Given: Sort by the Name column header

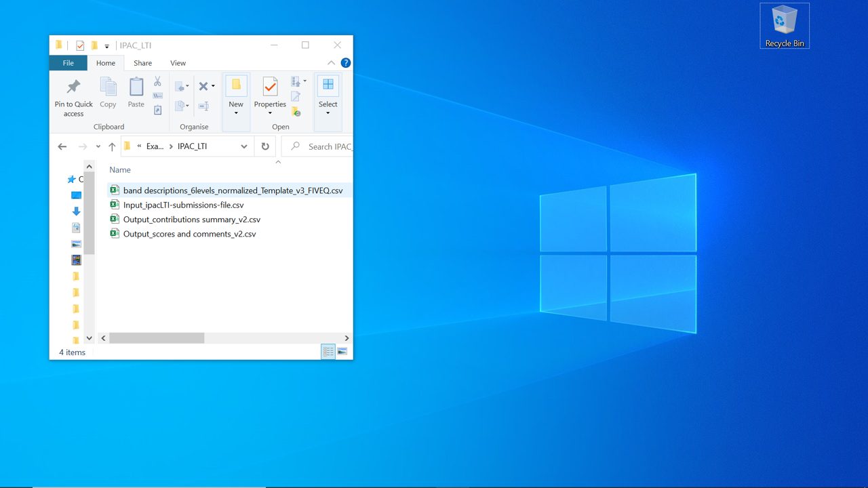Looking at the screenshot, I should [x=120, y=170].
